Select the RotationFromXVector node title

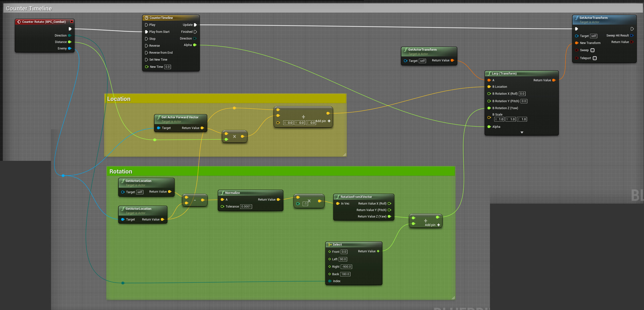coord(356,197)
